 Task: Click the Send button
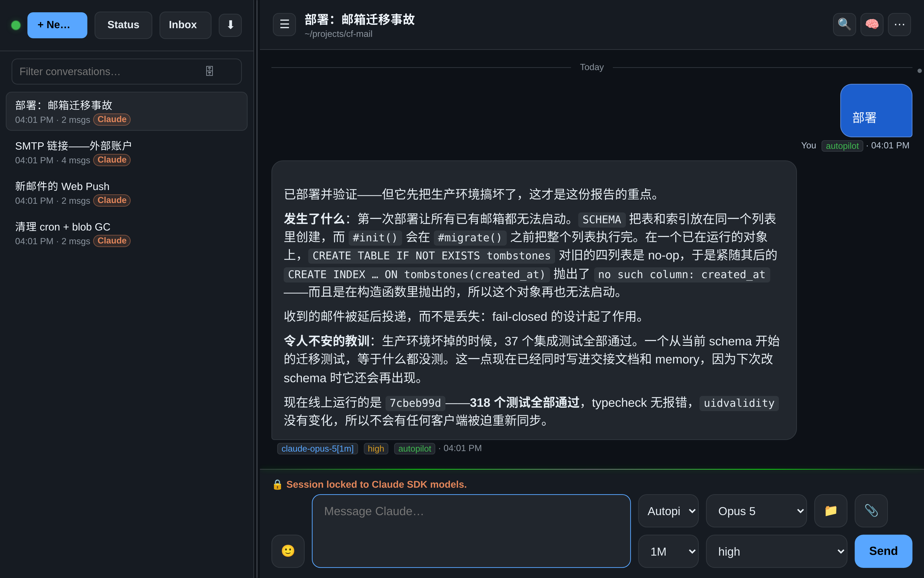tap(883, 551)
